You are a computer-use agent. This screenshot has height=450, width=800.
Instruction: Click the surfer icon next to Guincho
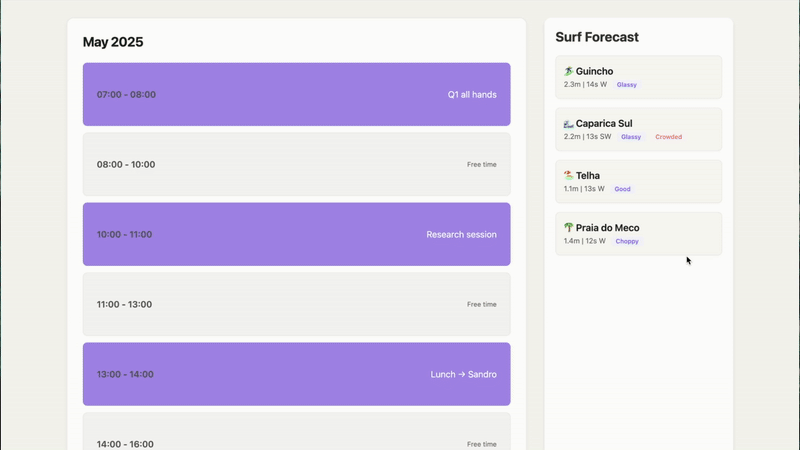(568, 71)
